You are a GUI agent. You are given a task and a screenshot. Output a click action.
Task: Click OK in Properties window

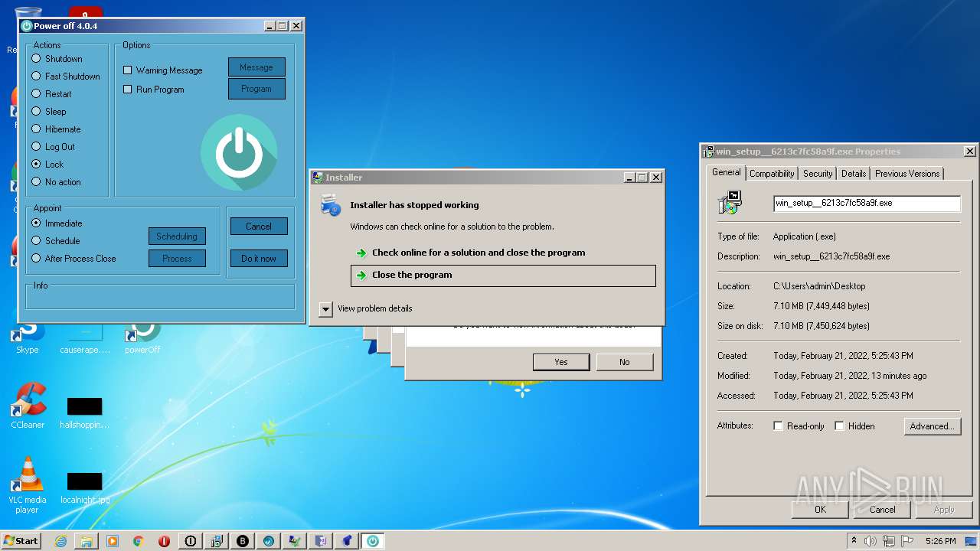pyautogui.click(x=820, y=510)
